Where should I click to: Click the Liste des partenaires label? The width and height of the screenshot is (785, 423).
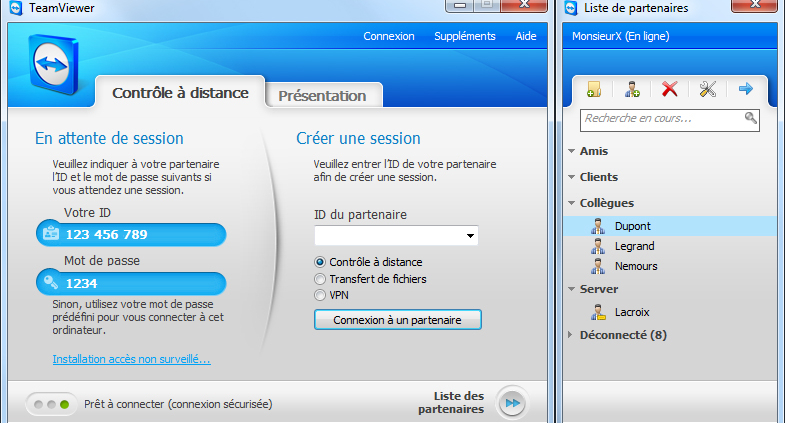point(451,402)
